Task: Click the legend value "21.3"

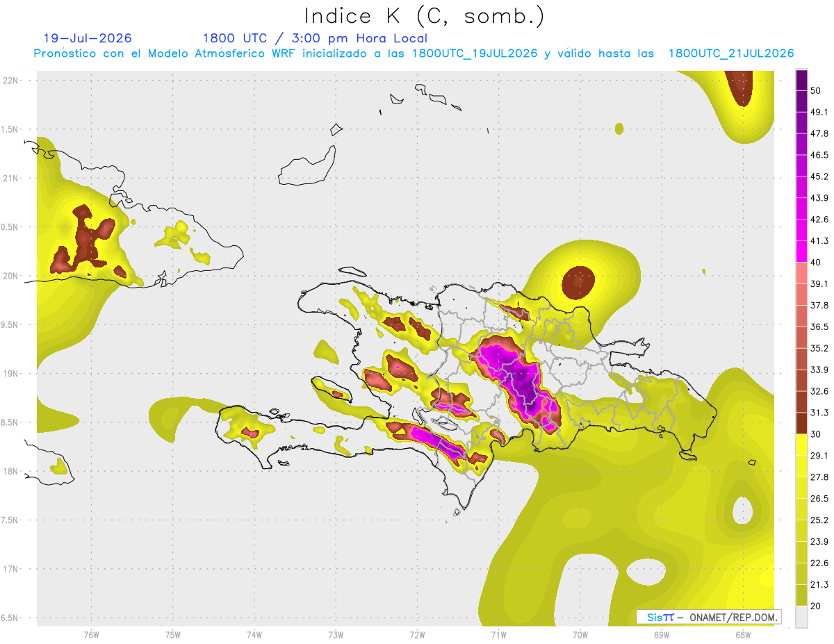Action: pos(819,585)
